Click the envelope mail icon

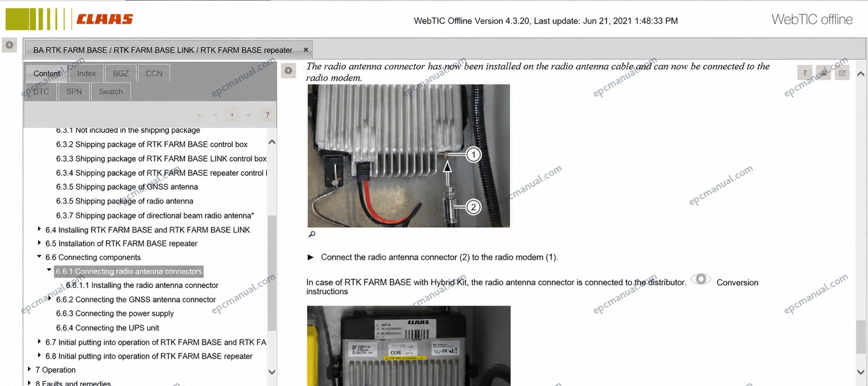point(842,73)
